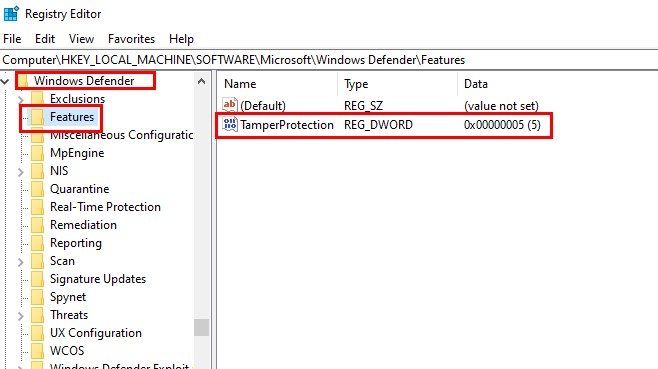Screen dimensions: 658x369
Task: Click the Windows Defender tree label
Action: (x=84, y=81)
